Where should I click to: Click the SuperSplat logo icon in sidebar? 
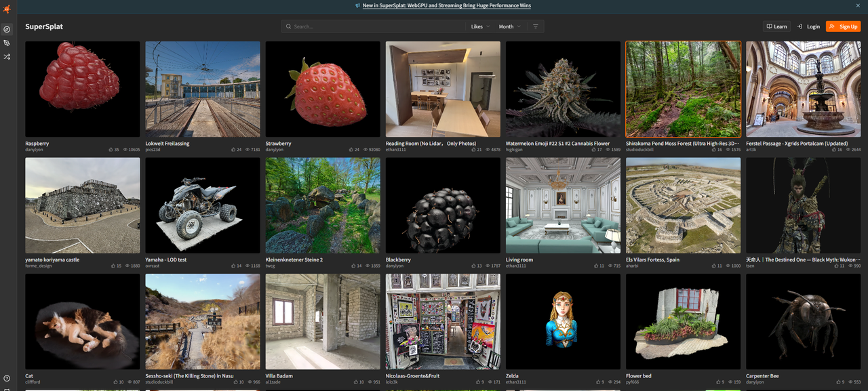[7, 9]
